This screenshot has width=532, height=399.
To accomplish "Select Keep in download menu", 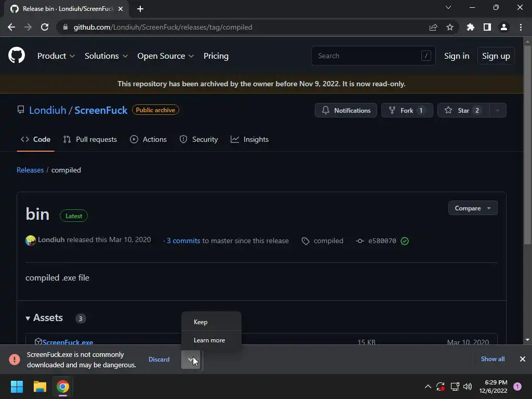I will (x=211, y=322).
